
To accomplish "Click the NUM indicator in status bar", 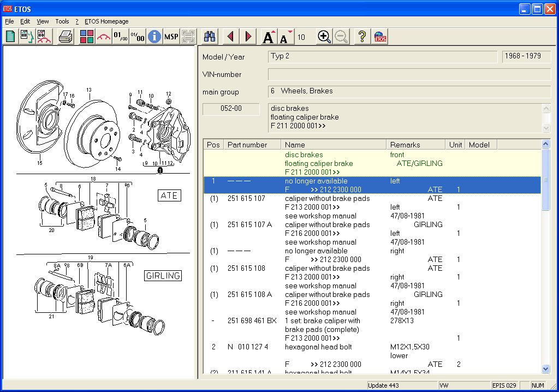I will click(x=538, y=385).
